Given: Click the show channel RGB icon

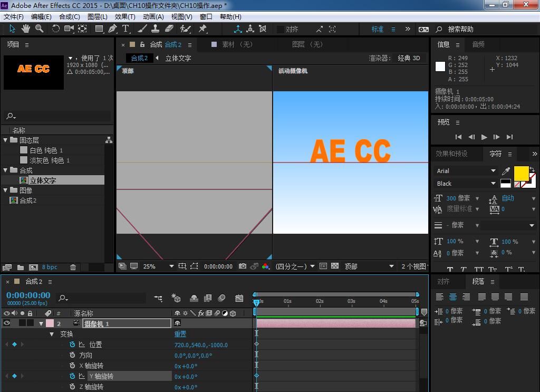Looking at the screenshot, I should 266,266.
